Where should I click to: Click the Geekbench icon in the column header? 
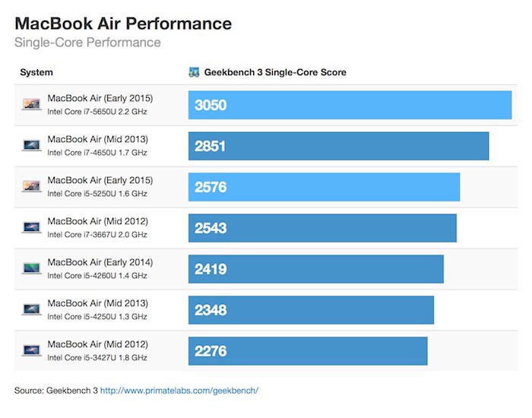click(194, 73)
